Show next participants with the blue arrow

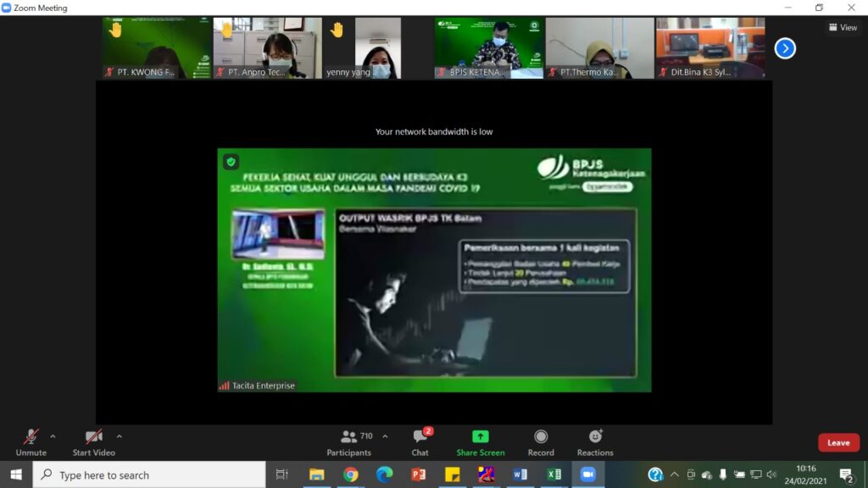tap(785, 48)
